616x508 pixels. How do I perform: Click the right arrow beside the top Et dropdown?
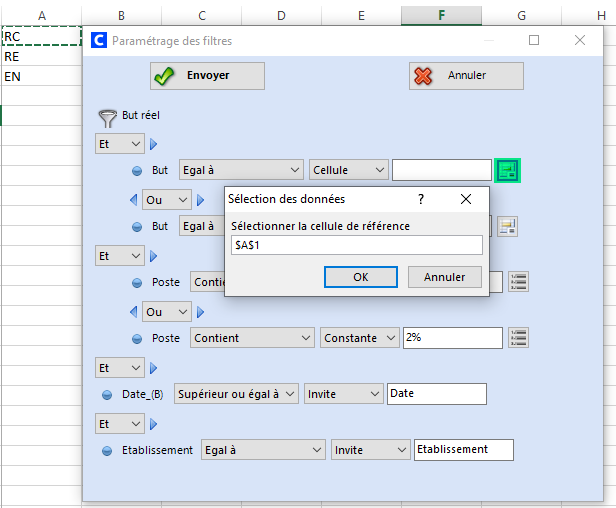154,144
